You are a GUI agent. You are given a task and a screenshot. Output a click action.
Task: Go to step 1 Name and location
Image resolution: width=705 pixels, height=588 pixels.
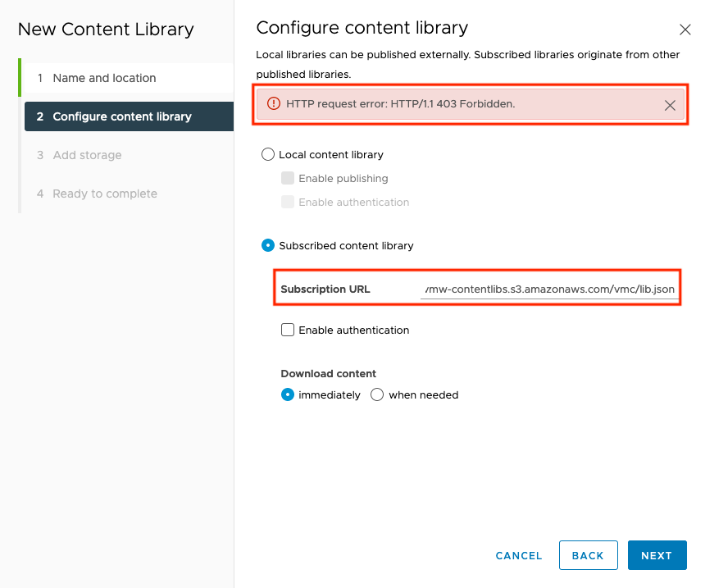point(128,78)
